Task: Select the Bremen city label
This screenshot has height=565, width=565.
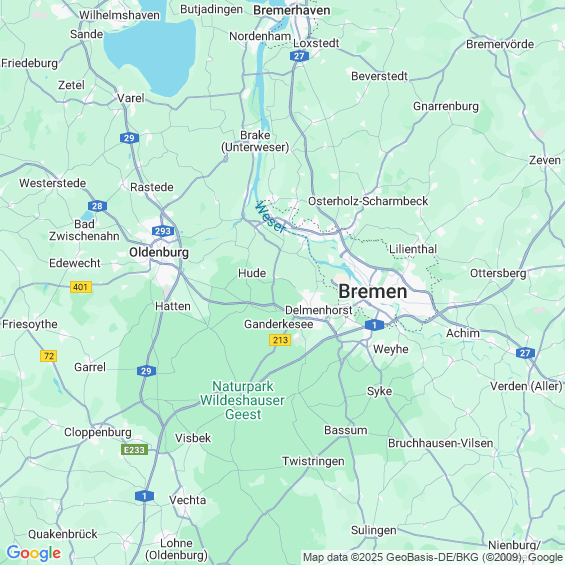Action: click(373, 291)
